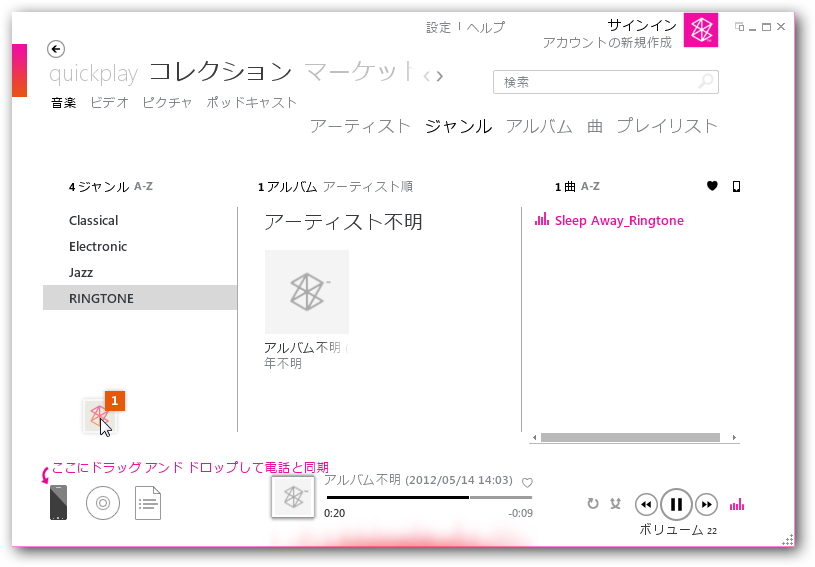Switch to 曲 view
Screen dimensions: 815x567
click(595, 126)
